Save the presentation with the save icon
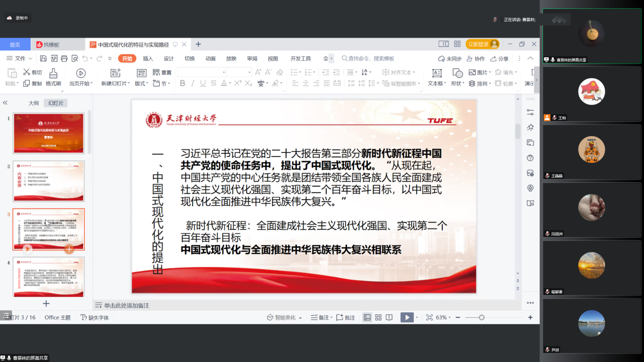Image resolution: width=644 pixels, height=362 pixels. [x=43, y=58]
